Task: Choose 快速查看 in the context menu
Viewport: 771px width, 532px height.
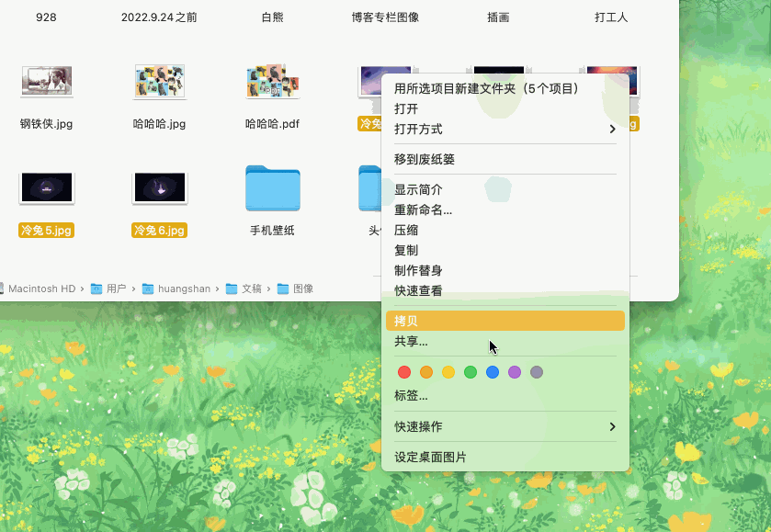Action: pyautogui.click(x=505, y=290)
